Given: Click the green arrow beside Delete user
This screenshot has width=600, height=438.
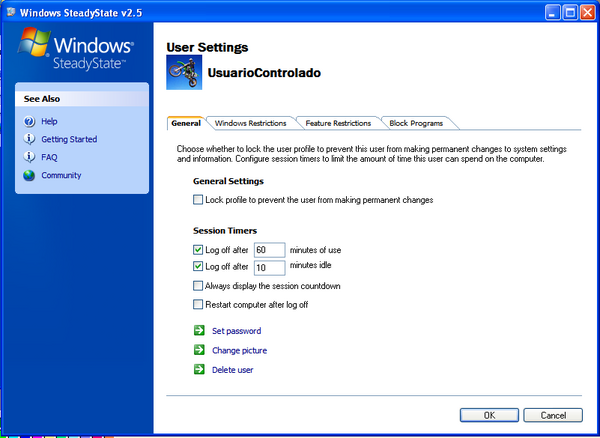Looking at the screenshot, I should coord(198,369).
